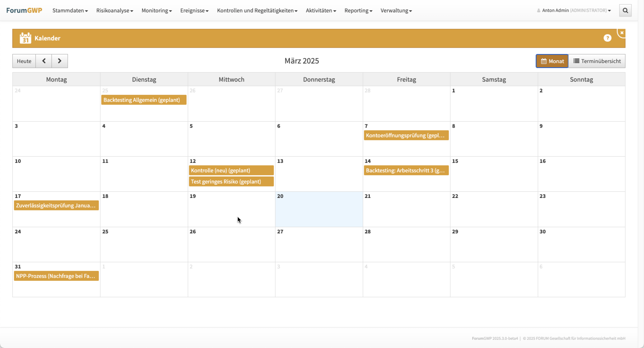Click the search magnifier icon

(x=625, y=11)
